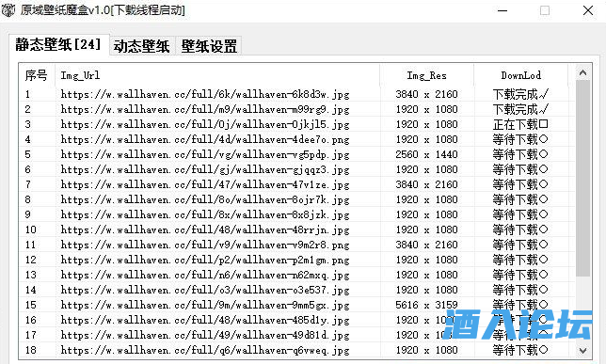Click row 11 wallhaven-v9m2r8.png URL
The image size is (606, 364).
pos(205,245)
